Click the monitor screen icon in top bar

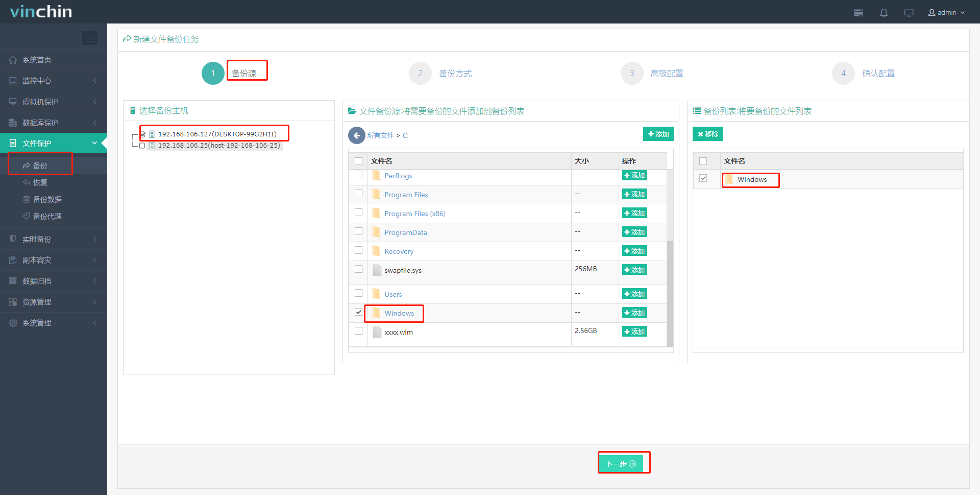click(909, 13)
